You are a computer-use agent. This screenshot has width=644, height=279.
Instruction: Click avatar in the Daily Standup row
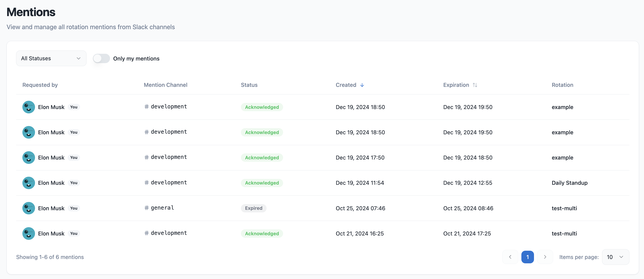28,183
